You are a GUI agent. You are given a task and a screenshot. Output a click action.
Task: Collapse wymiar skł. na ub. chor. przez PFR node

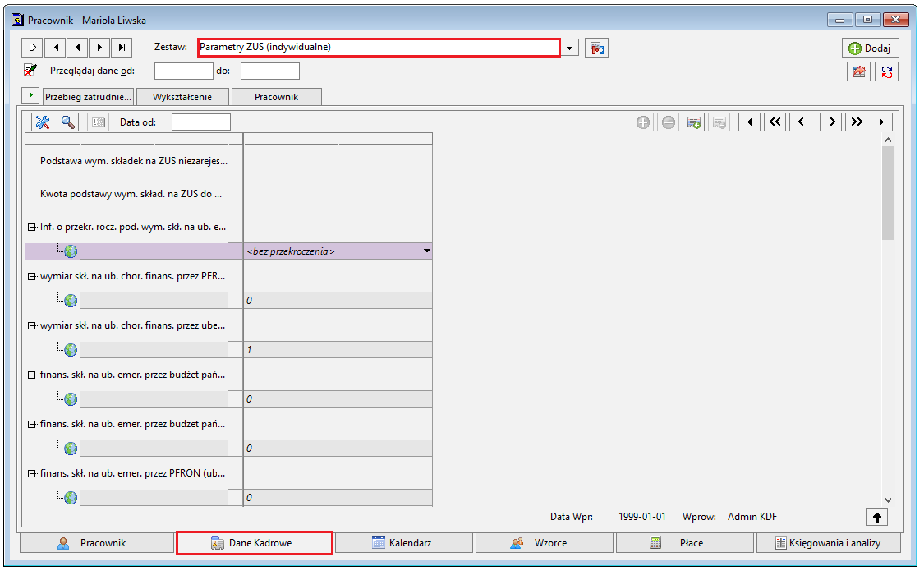coord(32,276)
